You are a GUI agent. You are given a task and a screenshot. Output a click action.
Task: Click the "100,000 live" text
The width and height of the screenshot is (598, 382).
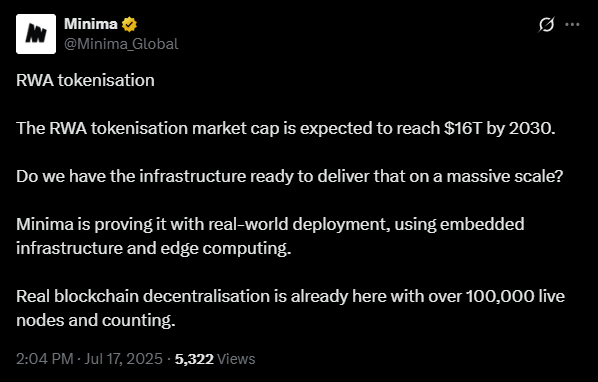coord(515,296)
